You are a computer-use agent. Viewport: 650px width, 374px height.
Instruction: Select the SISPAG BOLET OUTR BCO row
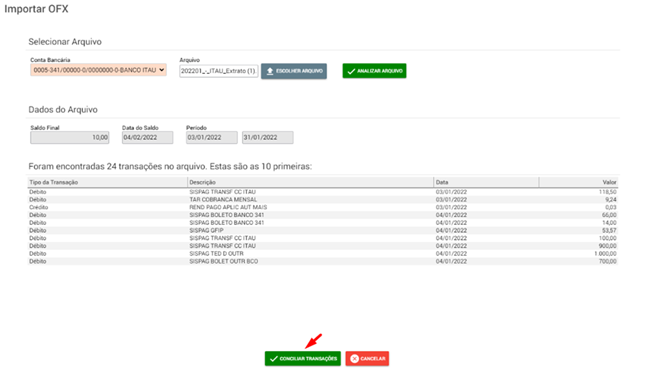pyautogui.click(x=323, y=261)
